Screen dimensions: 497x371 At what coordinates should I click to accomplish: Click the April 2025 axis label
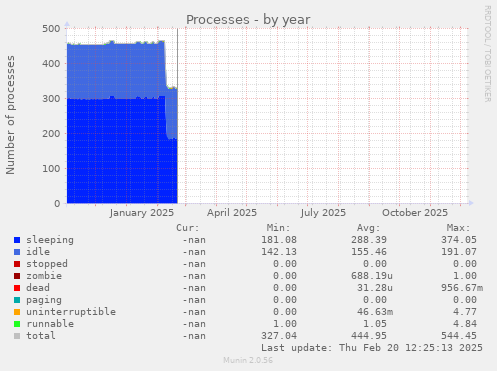(232, 213)
